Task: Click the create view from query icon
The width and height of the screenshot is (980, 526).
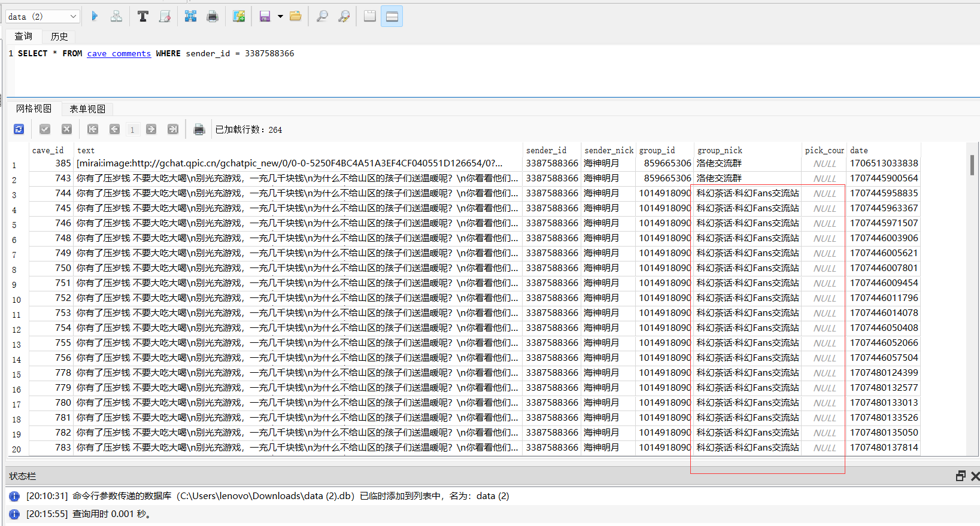Action: pyautogui.click(x=239, y=16)
